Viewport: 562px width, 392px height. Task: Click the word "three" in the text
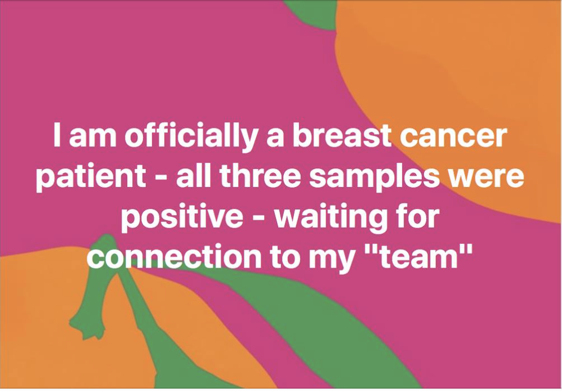click(x=260, y=176)
